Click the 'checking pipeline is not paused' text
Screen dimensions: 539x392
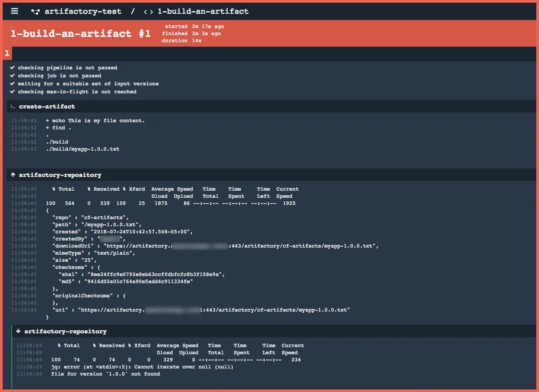[68, 68]
